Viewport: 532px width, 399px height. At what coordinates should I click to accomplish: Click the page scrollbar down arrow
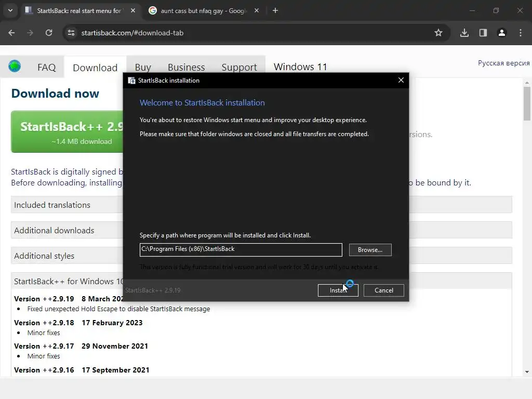[x=527, y=372]
